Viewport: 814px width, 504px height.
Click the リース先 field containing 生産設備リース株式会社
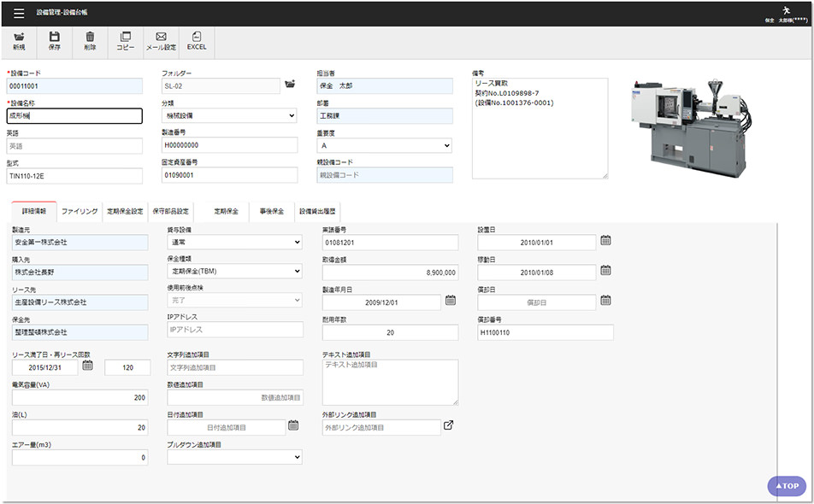pyautogui.click(x=80, y=302)
